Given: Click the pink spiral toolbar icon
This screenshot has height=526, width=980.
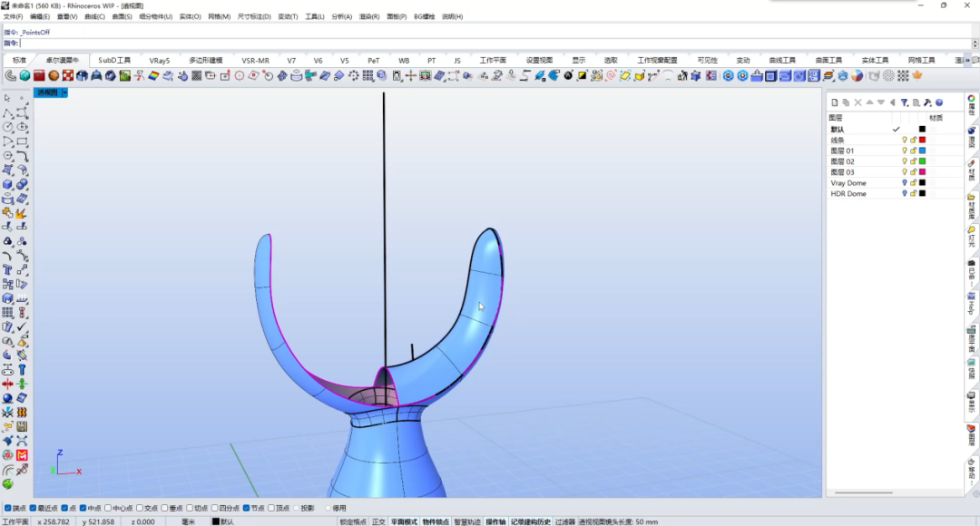Looking at the screenshot, I should 611,75.
